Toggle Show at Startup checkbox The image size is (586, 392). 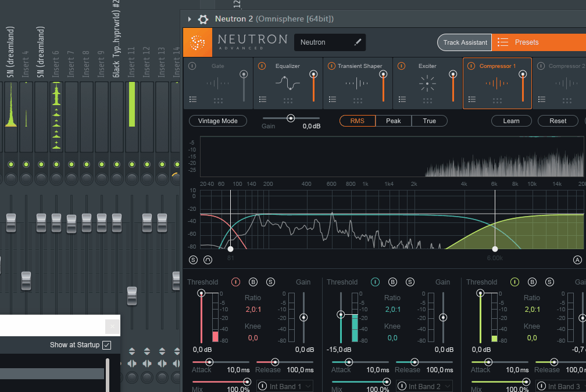tap(106, 345)
